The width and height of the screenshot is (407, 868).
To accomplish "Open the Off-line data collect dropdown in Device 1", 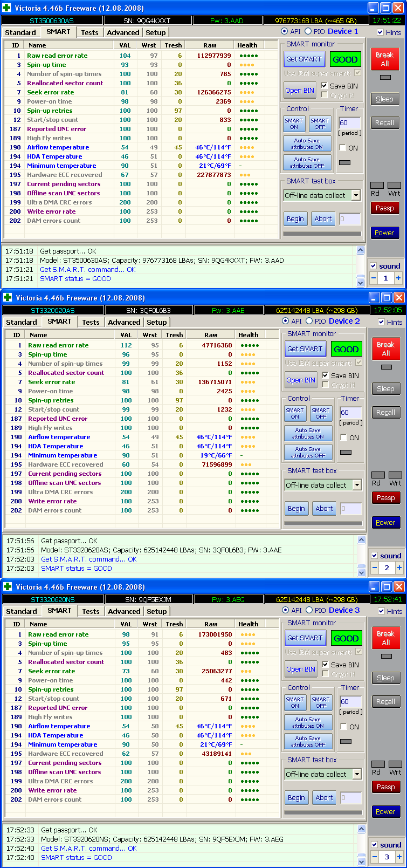I will pyautogui.click(x=356, y=195).
